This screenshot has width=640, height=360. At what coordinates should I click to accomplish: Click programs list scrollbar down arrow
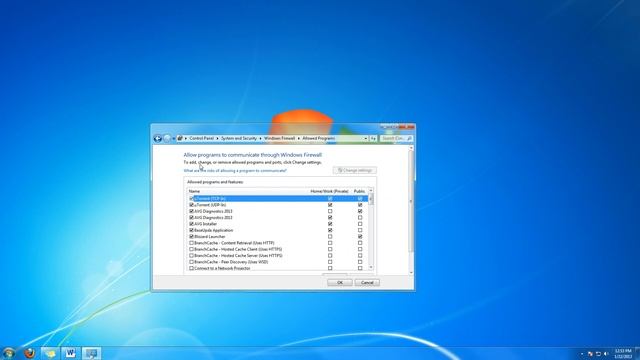371,267
